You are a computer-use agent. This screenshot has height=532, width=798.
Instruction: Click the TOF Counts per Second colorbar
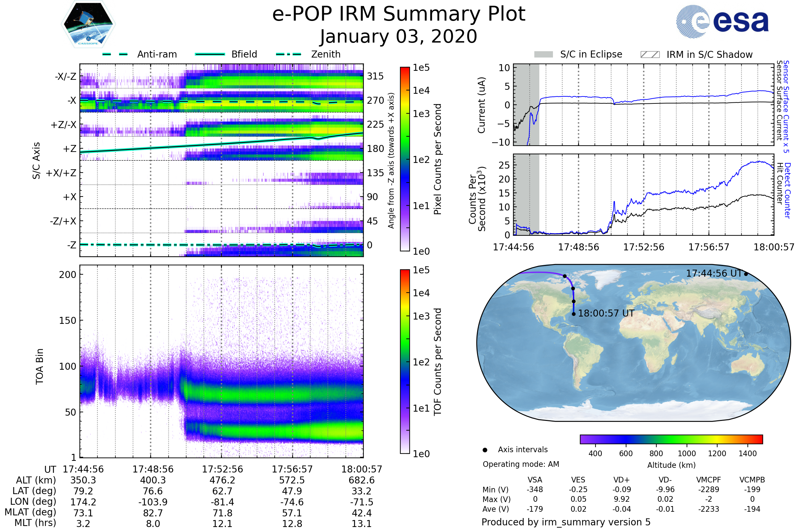(x=405, y=361)
